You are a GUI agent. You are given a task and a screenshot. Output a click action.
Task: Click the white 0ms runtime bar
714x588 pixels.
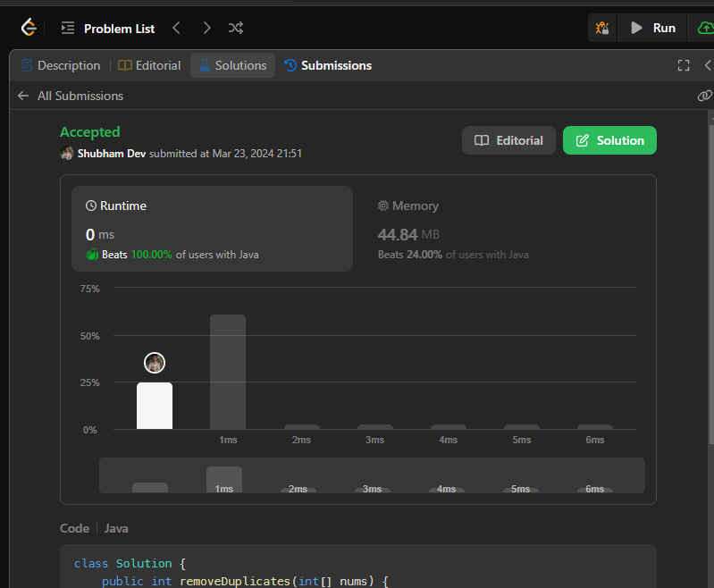point(155,406)
